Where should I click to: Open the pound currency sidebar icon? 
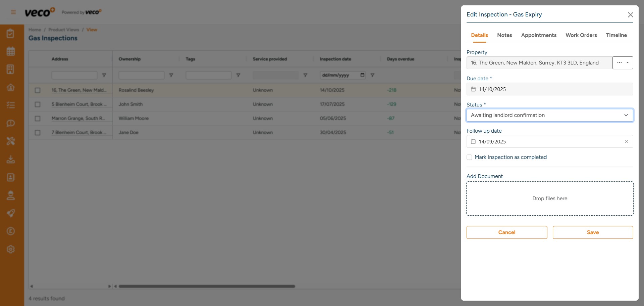coord(11,231)
